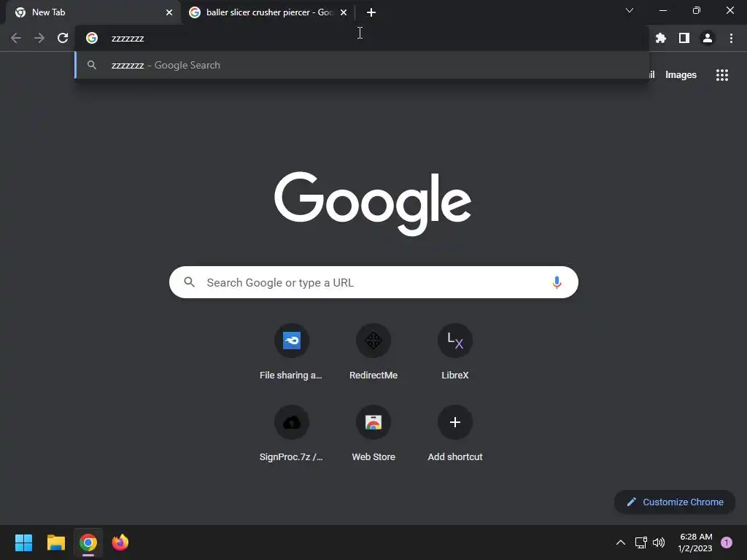This screenshot has height=560, width=747.
Task: Open the Google apps grid
Action: coord(722,75)
